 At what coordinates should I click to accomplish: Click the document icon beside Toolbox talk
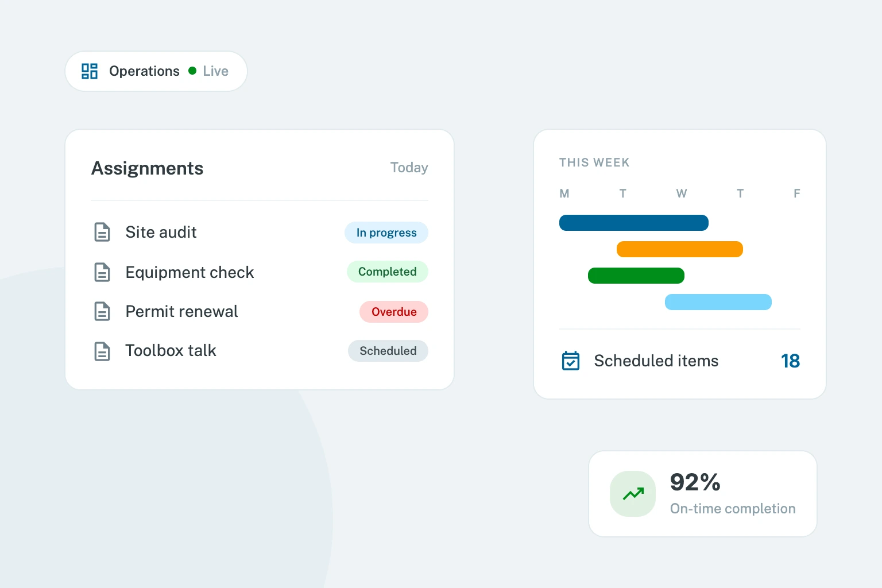(x=102, y=350)
